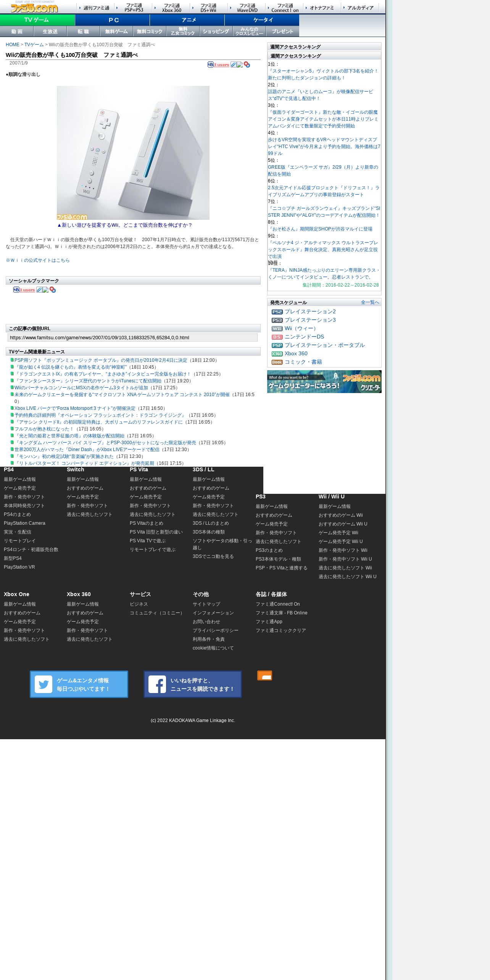The height and width of the screenshot is (980, 490).
Task: Click the DS platform icon in 発売スケジュール
Action: click(277, 337)
